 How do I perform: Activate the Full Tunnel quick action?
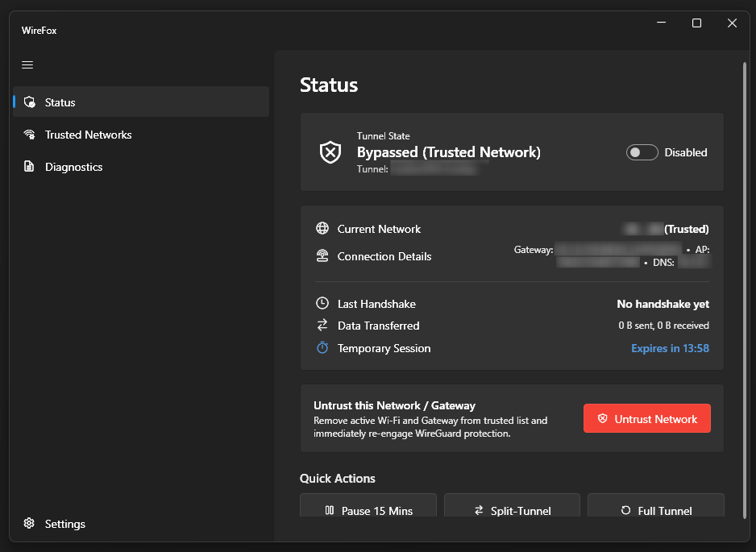pyautogui.click(x=656, y=505)
